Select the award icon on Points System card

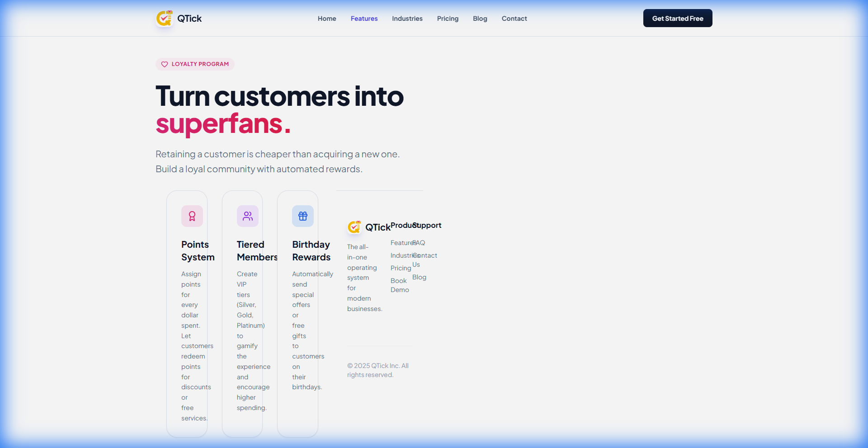tap(192, 216)
